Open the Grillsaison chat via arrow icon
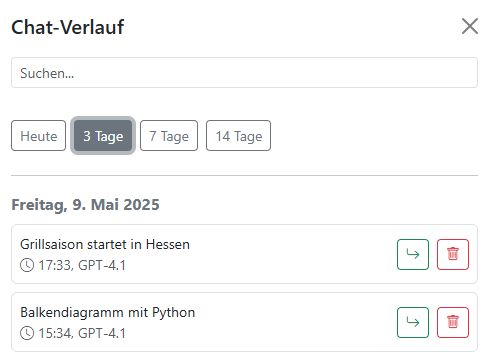491x363 pixels. pos(413,254)
